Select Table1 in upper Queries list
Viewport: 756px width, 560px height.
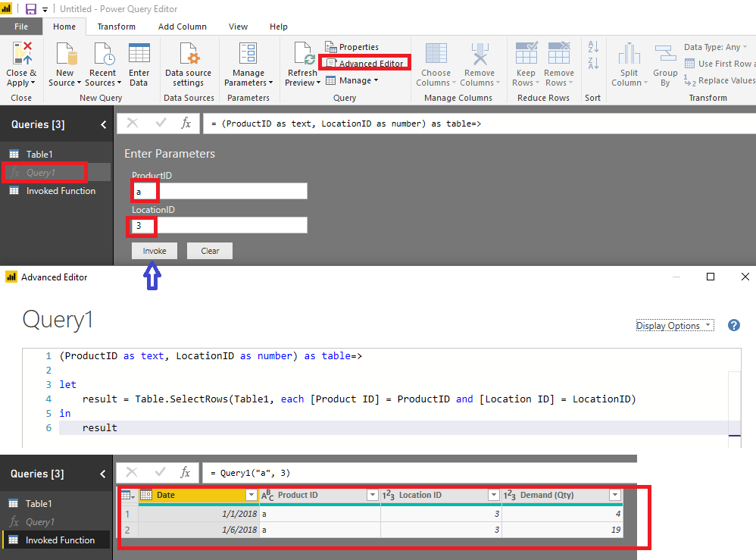(55, 155)
